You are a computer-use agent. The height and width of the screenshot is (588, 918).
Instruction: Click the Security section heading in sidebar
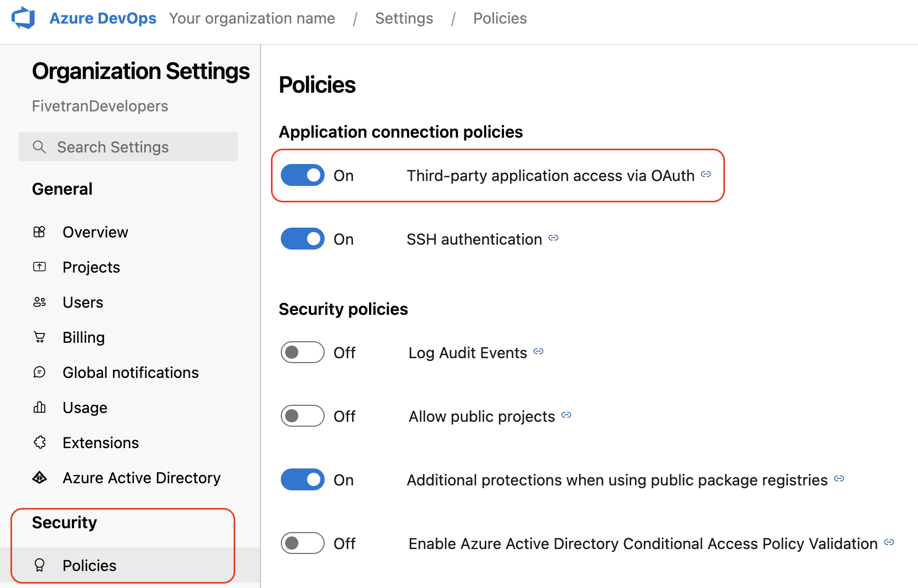tap(64, 522)
